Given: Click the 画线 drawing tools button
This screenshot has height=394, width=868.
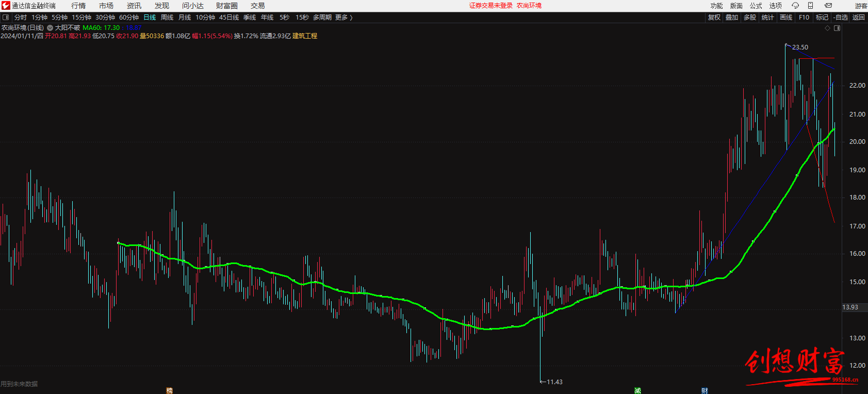Looking at the screenshot, I should [x=786, y=18].
